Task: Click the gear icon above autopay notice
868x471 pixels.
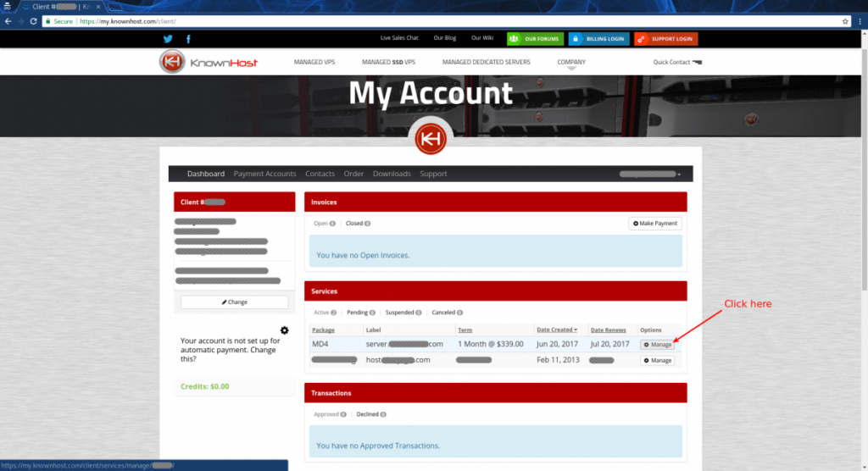Action: (285, 330)
